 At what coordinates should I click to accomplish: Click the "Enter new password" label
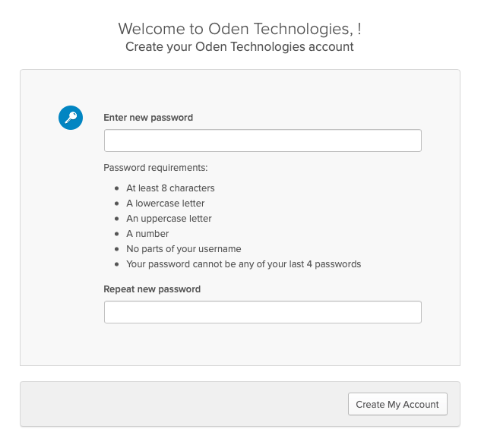click(148, 118)
